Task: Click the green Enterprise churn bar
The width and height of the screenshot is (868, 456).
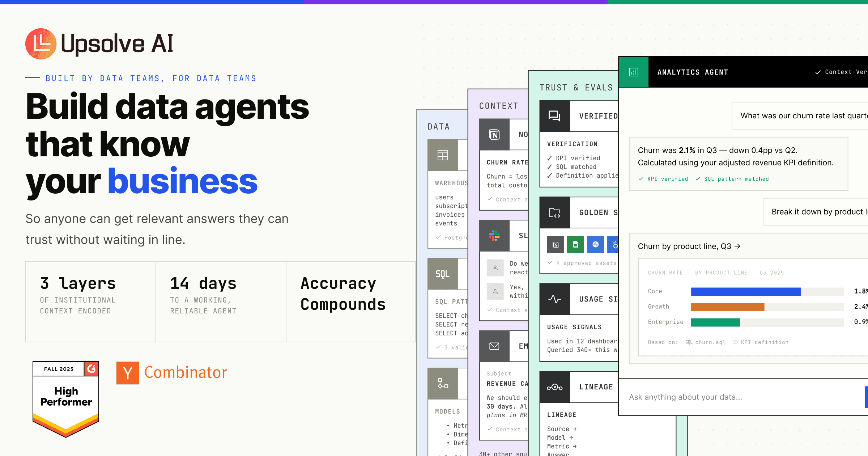Action: click(715, 322)
